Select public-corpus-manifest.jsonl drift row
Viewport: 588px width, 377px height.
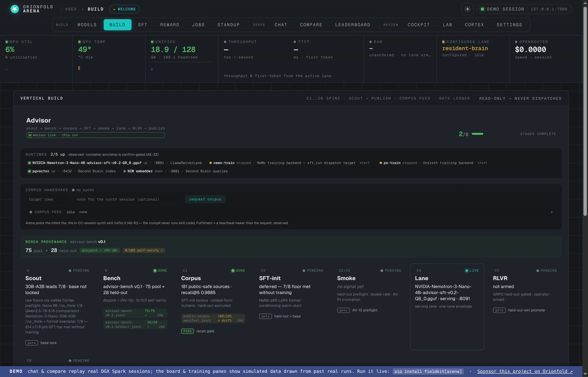pos(213,318)
